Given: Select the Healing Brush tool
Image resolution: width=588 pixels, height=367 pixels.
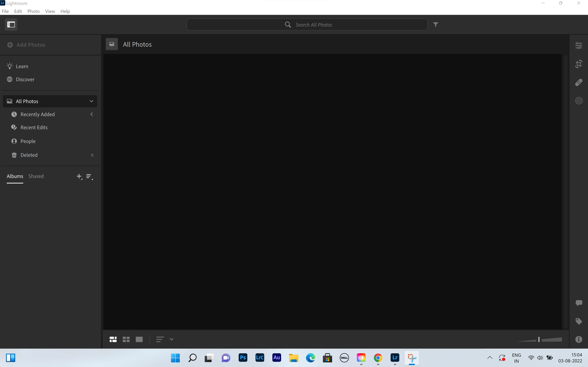Looking at the screenshot, I should coord(578,83).
